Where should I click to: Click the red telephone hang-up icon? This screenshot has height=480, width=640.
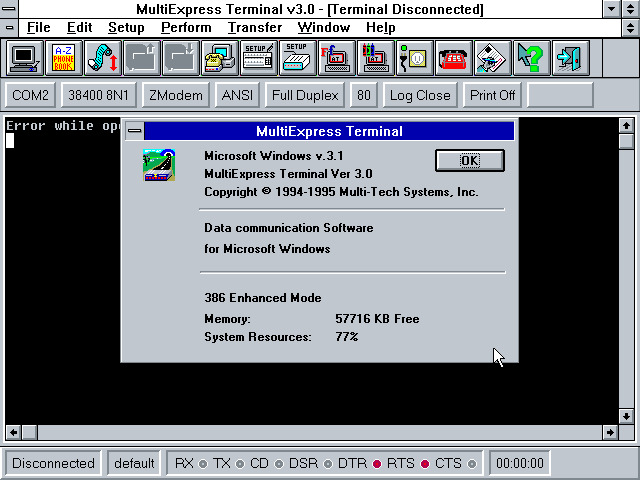point(453,58)
